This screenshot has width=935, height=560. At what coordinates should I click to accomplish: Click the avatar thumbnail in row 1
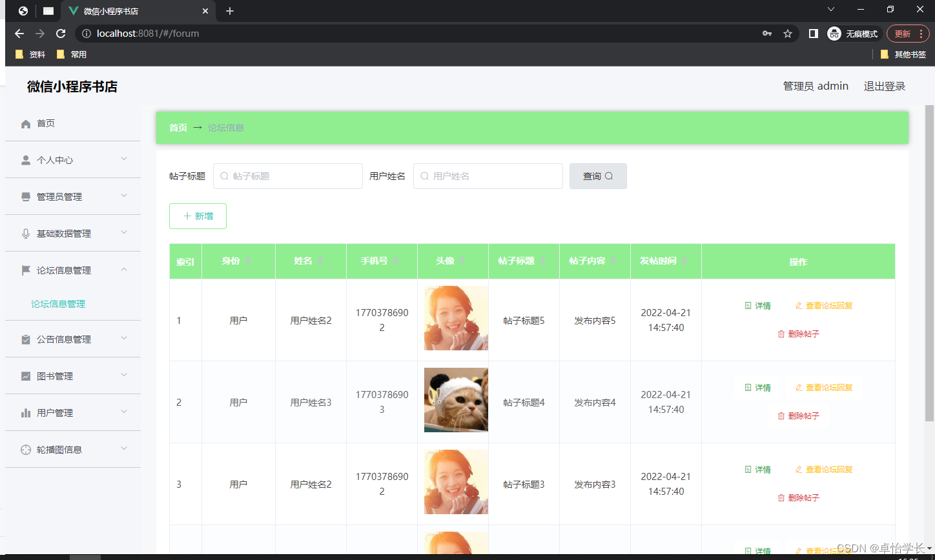click(456, 318)
